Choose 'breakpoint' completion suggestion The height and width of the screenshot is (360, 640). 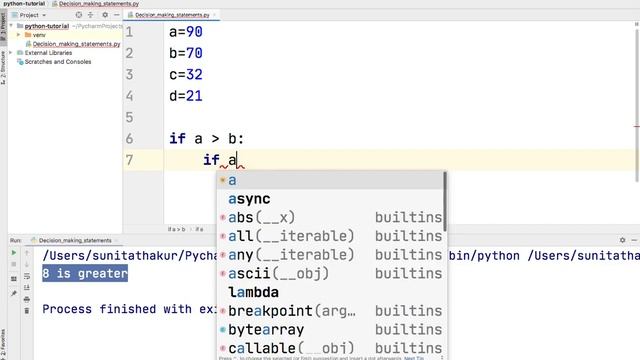331,311
